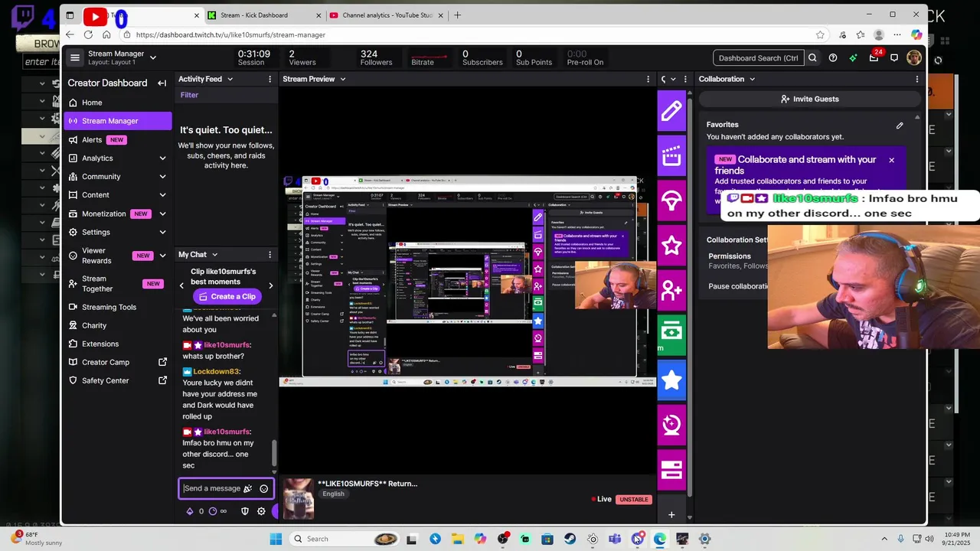Viewport: 980px width, 551px height.
Task: Click the Windows Start button
Action: tap(276, 539)
